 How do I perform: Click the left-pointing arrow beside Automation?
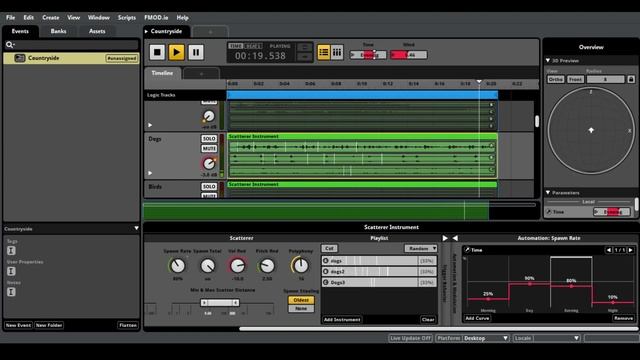455,238
